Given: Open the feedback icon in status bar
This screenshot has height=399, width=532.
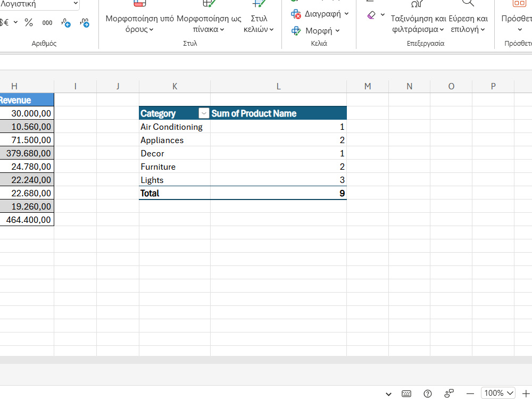Looking at the screenshot, I should tap(449, 394).
